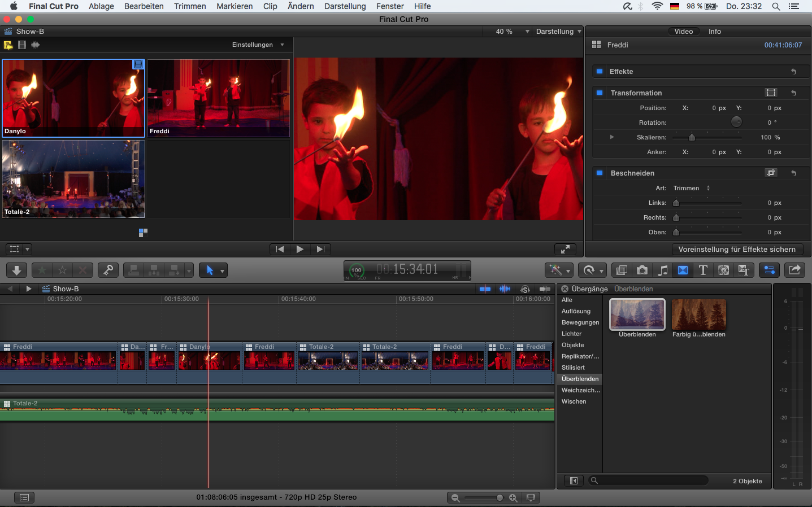Reject selection with the red X button
Screen dimensions: 812x507
[x=82, y=270]
